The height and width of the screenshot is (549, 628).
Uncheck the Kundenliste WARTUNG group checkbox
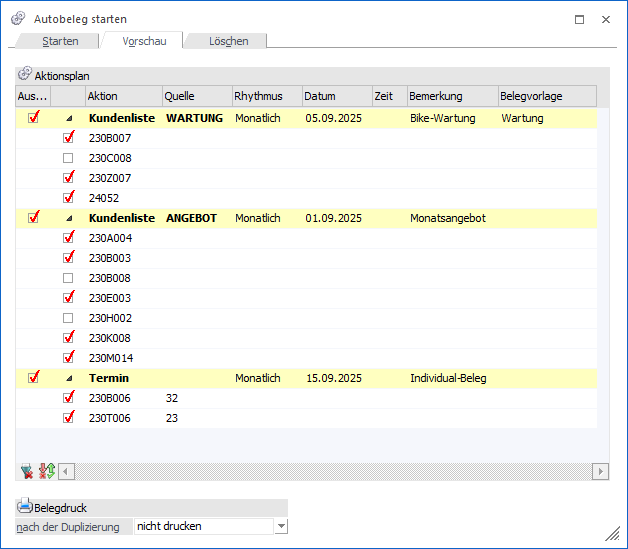(x=33, y=118)
